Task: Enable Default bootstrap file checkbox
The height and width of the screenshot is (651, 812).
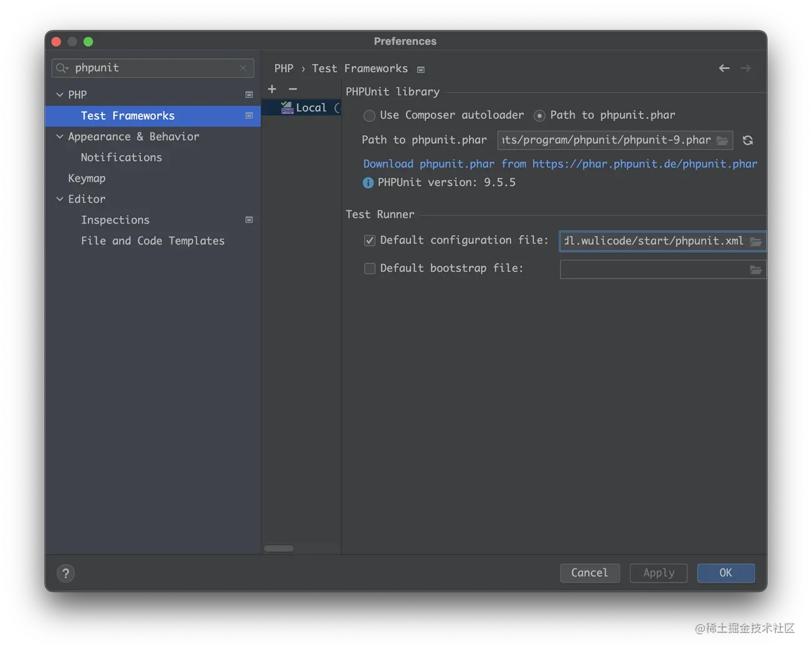Action: (x=370, y=268)
